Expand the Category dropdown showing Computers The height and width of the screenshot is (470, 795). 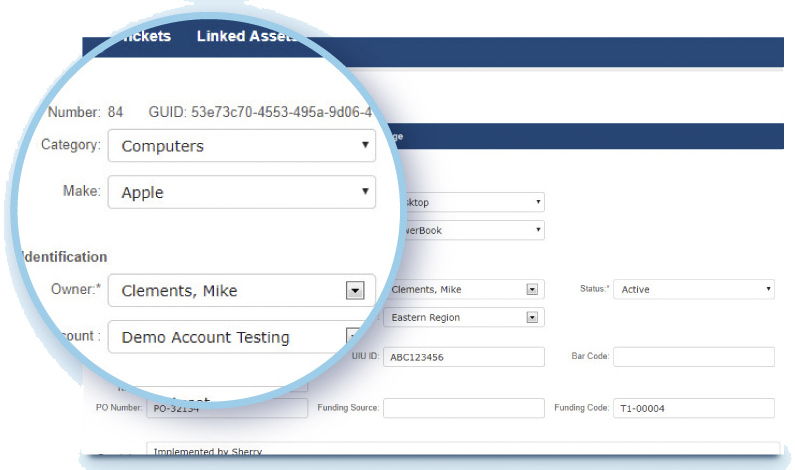pos(241,146)
